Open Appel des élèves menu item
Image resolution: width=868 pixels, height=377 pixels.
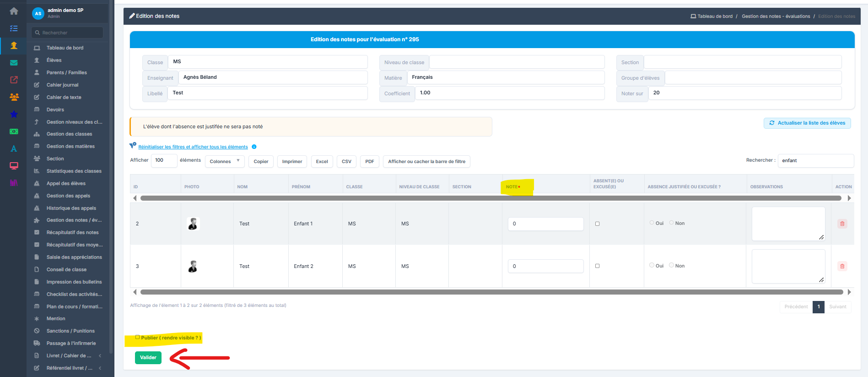(x=66, y=183)
